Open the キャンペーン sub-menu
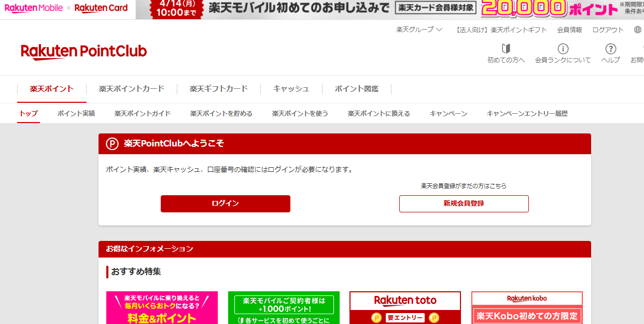The image size is (644, 324). [449, 113]
